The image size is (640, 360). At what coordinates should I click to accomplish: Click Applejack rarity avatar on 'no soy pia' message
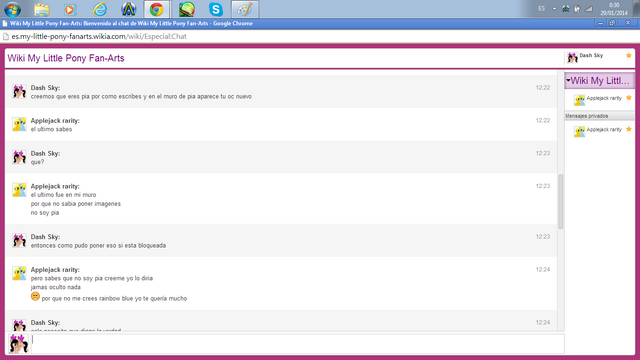point(19,190)
